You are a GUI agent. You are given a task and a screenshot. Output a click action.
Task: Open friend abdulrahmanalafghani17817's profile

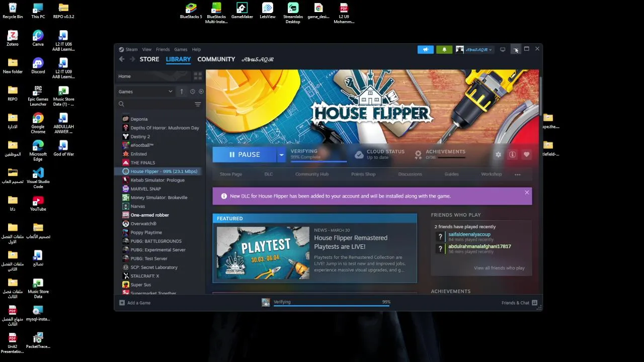coord(479,246)
